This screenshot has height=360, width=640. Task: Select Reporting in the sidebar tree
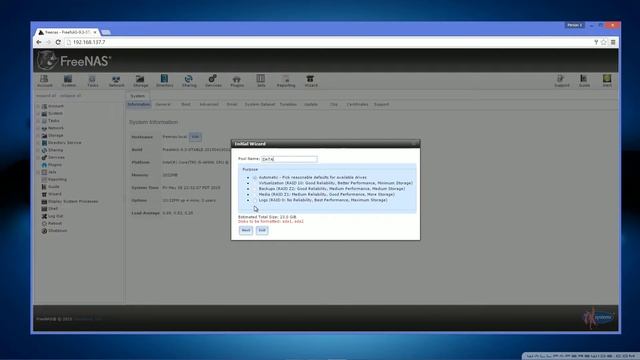[x=57, y=179]
